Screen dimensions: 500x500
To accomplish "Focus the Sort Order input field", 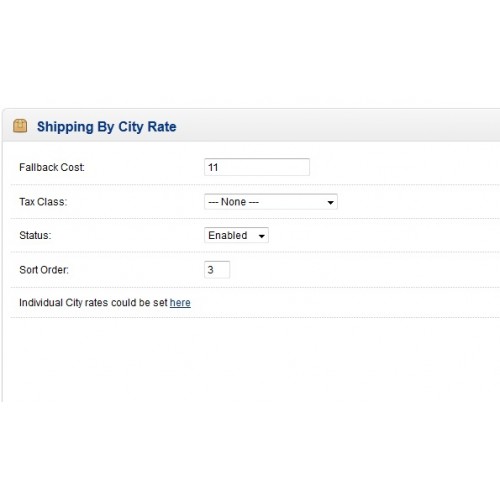I will 217,270.
